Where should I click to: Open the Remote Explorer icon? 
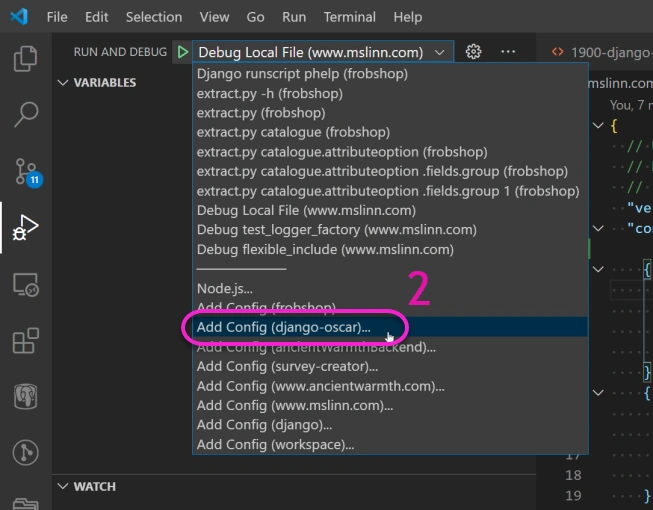[26, 285]
